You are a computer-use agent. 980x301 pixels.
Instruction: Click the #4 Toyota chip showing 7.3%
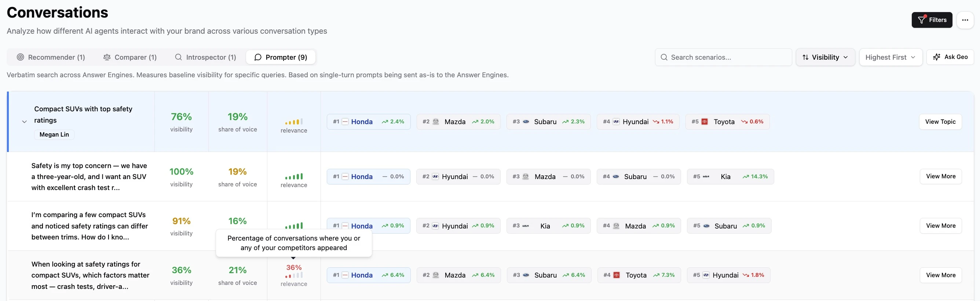(x=639, y=275)
